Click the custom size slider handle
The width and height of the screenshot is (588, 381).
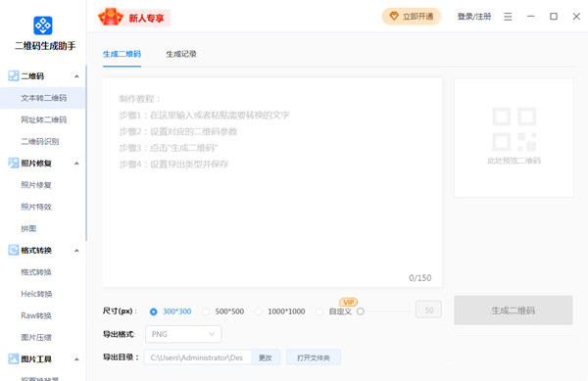tap(361, 311)
